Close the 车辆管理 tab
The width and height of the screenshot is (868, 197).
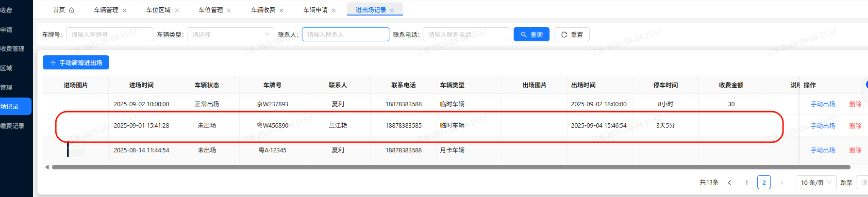[124, 10]
